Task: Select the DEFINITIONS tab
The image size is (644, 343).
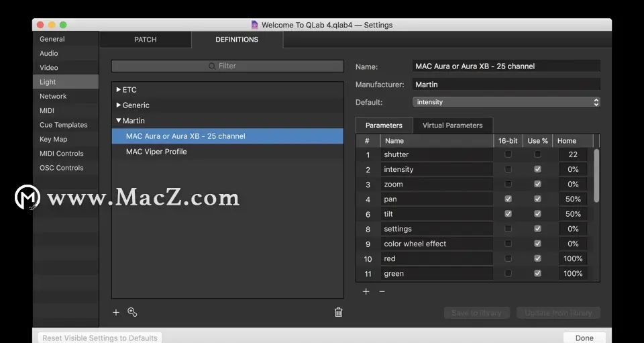Action: pyautogui.click(x=237, y=40)
